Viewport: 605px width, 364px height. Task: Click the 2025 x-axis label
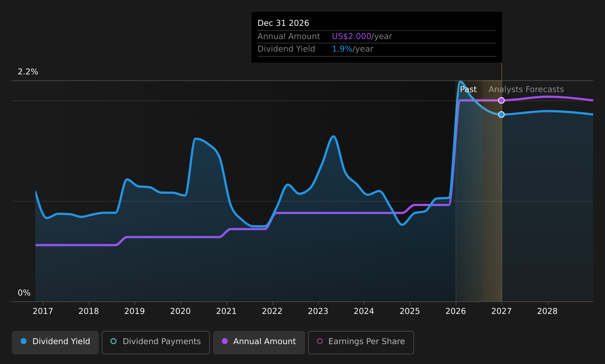410,311
